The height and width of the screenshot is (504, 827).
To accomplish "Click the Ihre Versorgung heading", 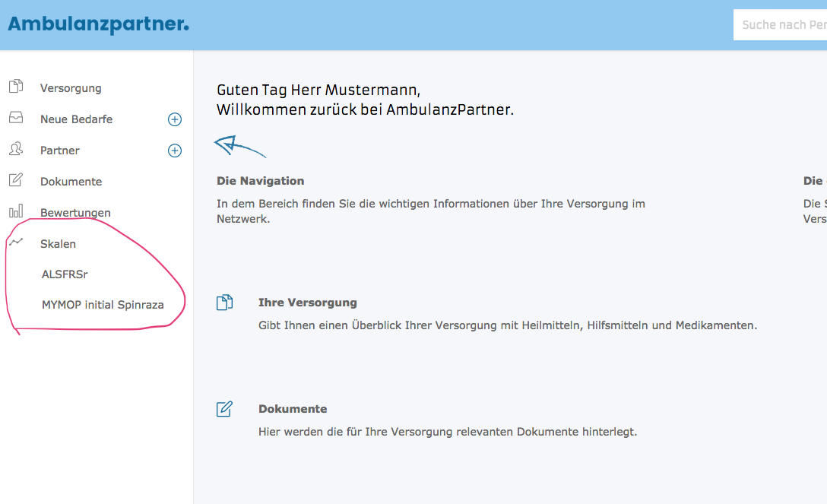I will click(x=308, y=303).
